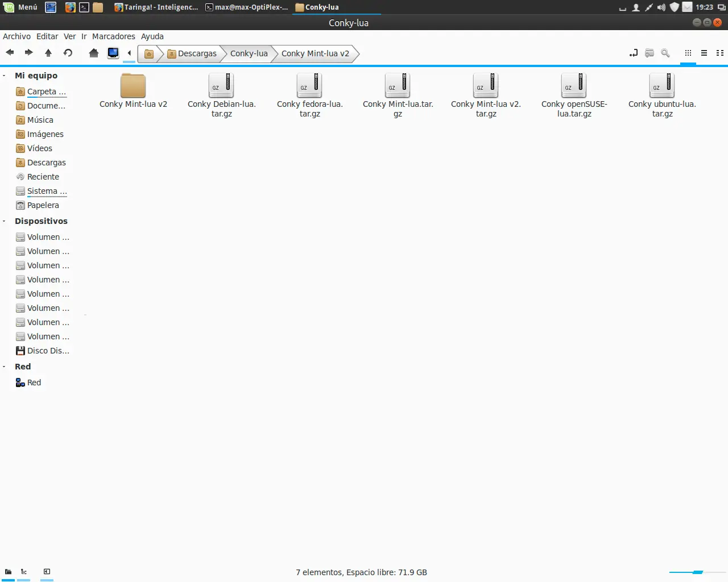
Task: Toggle the compact view layout
Action: tap(719, 53)
